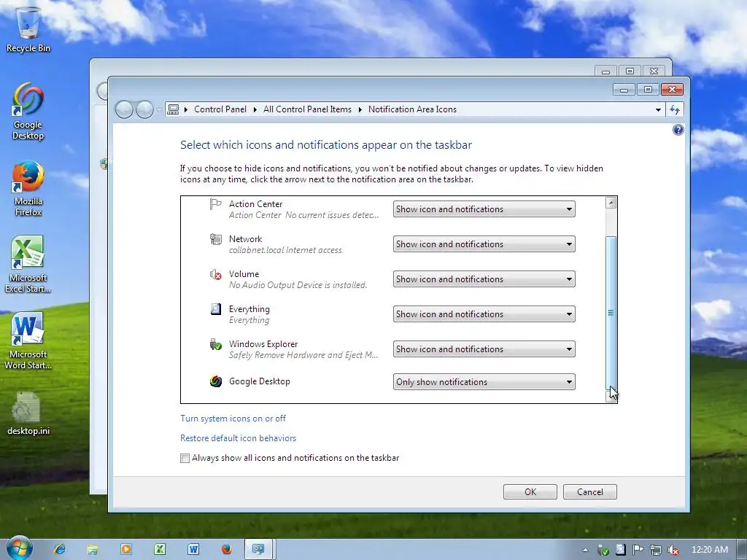Click the heading 'Select which icons and notifications' text
Viewport: 747px width, 560px height.
pos(326,145)
